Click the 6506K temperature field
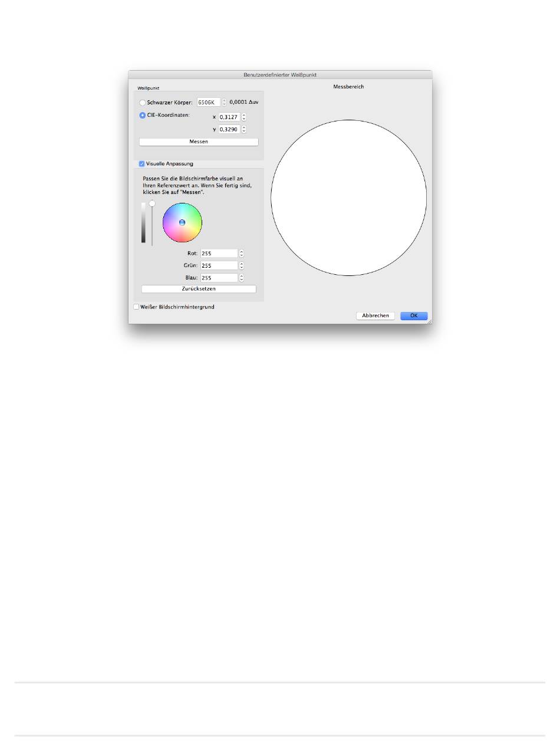The width and height of the screenshot is (560, 743). click(x=209, y=102)
